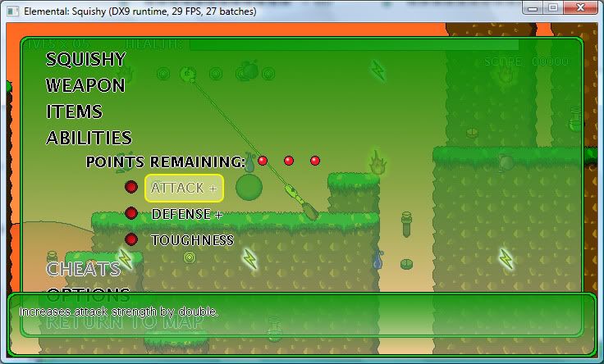Click the lightning bolt below TOUGHNESS
This screenshot has width=604, height=364.
(x=249, y=258)
